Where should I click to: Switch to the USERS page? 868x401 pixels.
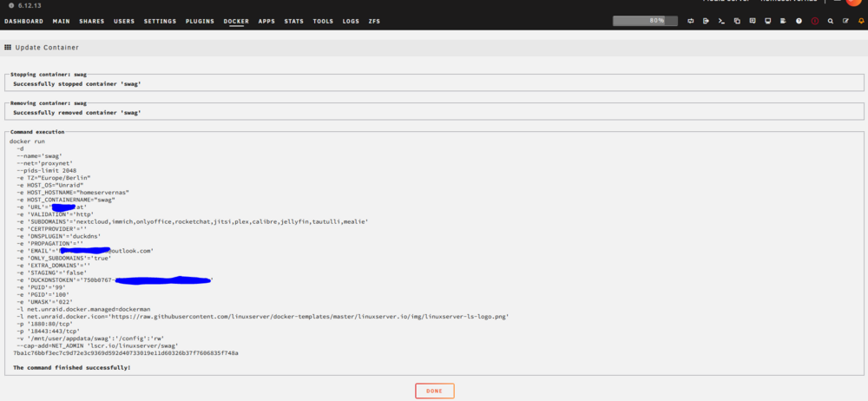pos(124,22)
